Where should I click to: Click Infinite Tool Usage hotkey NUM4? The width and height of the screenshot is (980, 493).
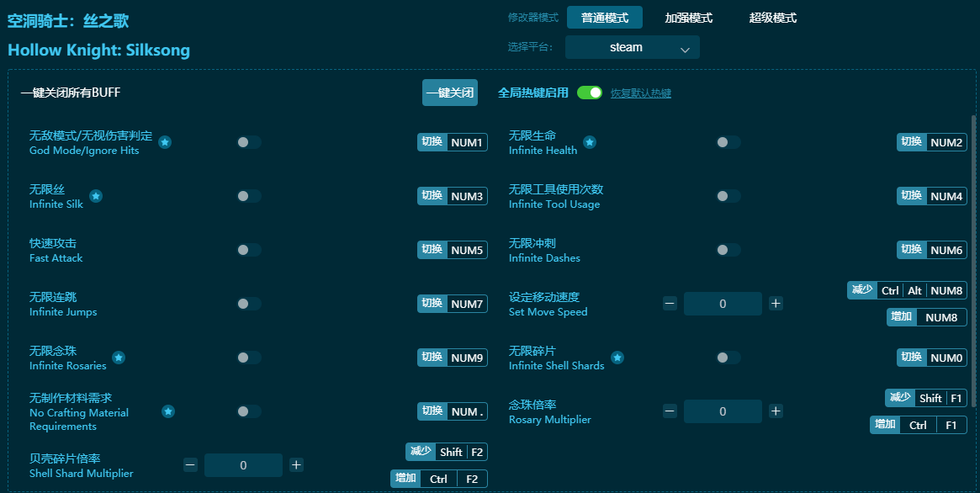(x=932, y=196)
